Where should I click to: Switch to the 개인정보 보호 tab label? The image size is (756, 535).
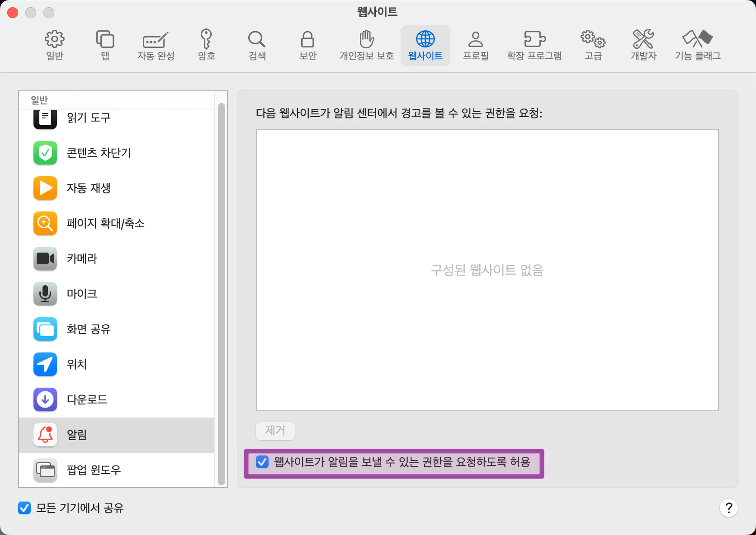367,56
